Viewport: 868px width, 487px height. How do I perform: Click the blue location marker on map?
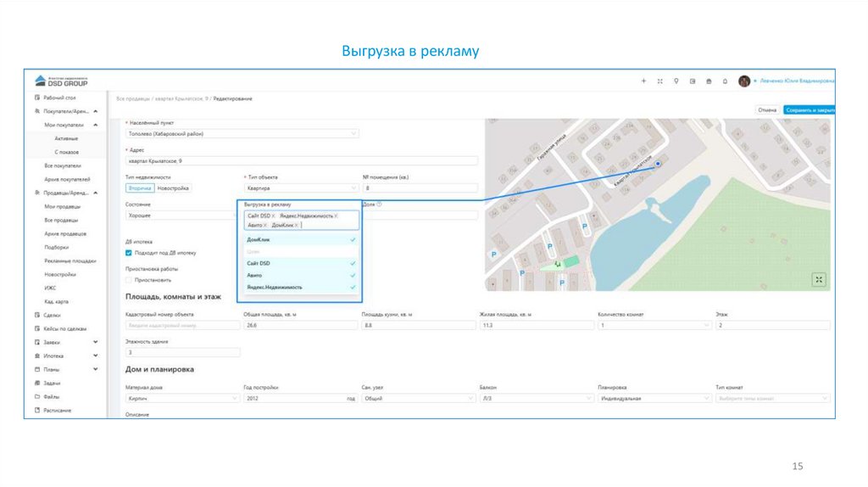pyautogui.click(x=658, y=164)
